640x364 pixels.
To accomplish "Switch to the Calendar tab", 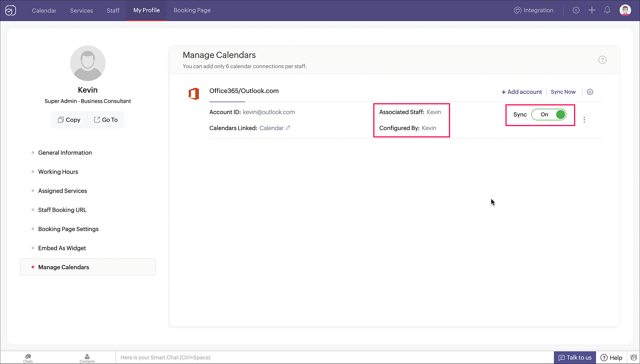I will point(44,11).
